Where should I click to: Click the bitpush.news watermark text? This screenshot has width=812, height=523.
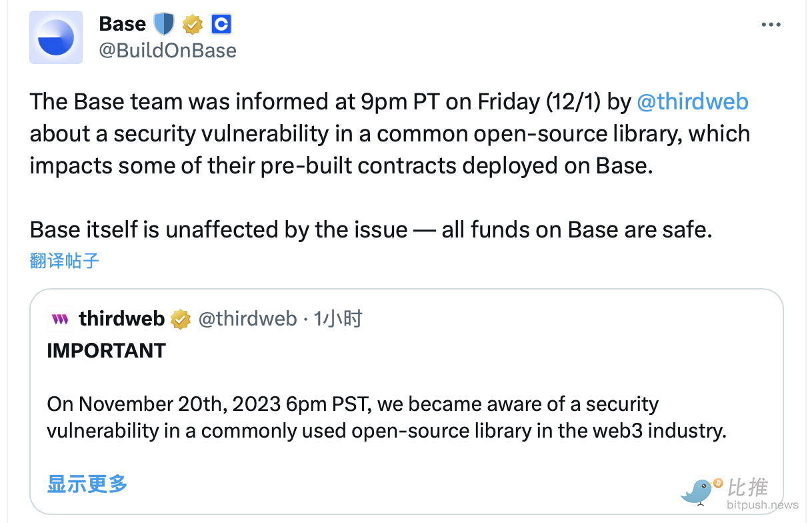tap(763, 505)
